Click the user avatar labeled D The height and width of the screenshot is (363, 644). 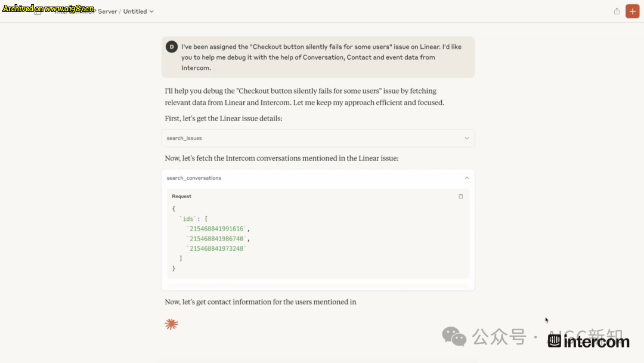(172, 47)
